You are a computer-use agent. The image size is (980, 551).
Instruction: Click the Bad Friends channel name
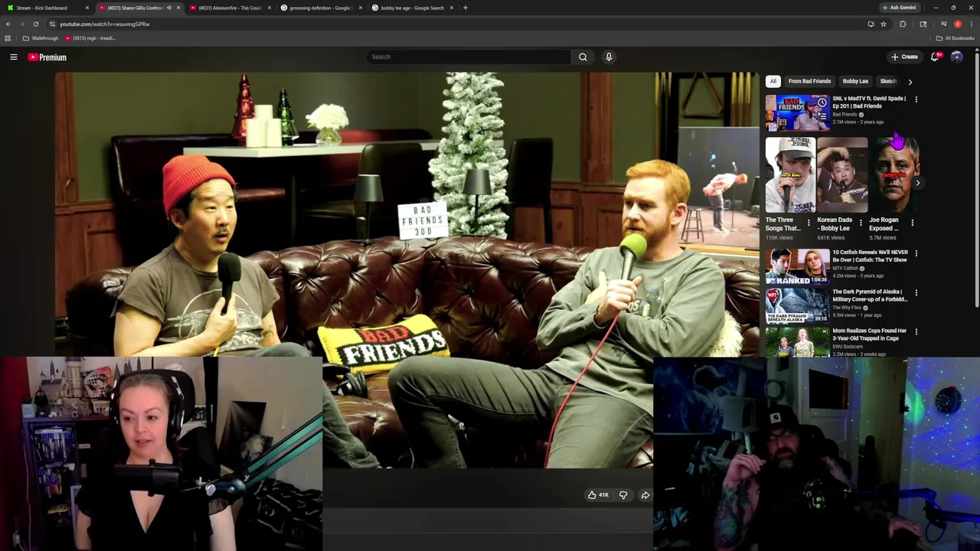[845, 115]
